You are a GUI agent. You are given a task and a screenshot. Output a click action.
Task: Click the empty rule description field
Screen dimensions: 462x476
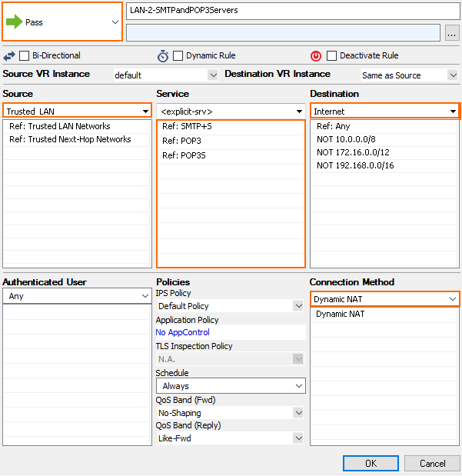tap(283, 32)
